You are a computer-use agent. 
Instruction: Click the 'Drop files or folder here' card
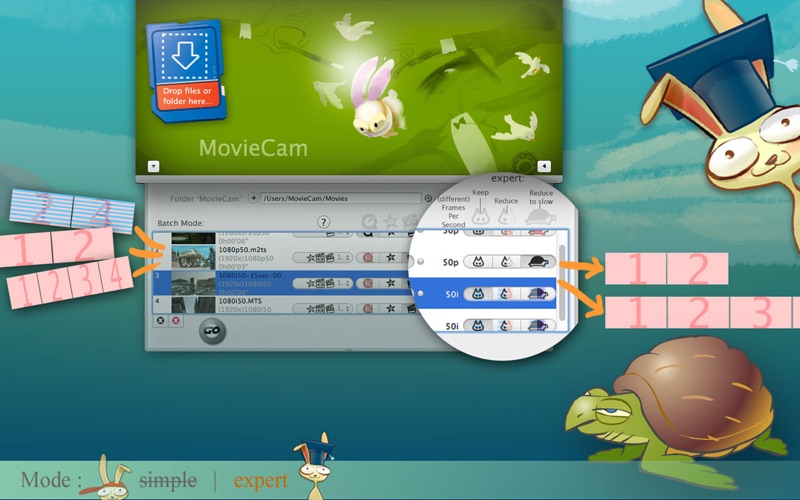click(x=186, y=70)
